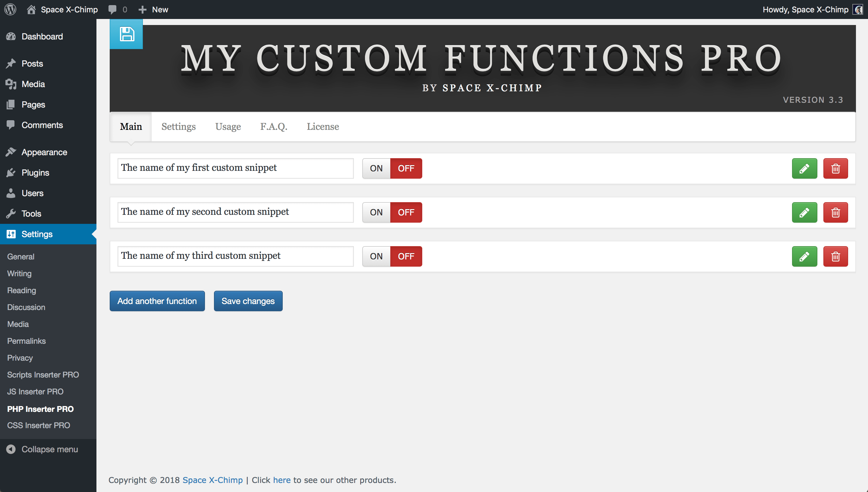The image size is (868, 492).
Task: Open the License tab
Action: tap(322, 126)
